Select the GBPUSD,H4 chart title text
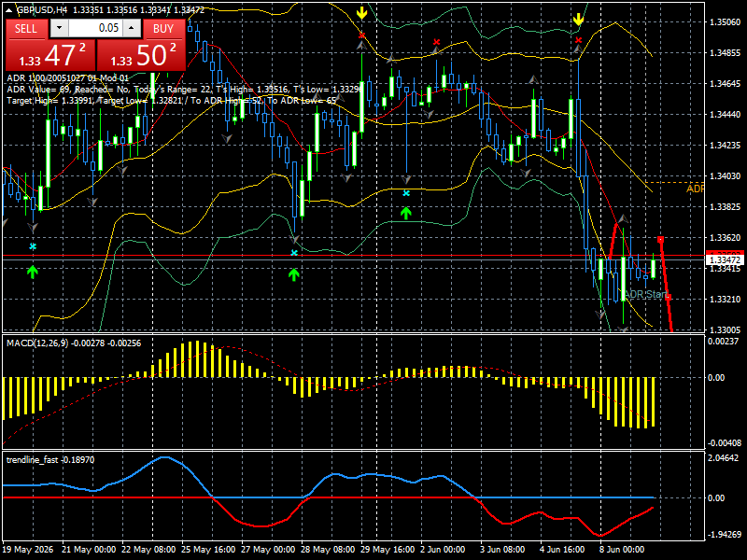This screenshot has height=560, width=747. coord(41,10)
